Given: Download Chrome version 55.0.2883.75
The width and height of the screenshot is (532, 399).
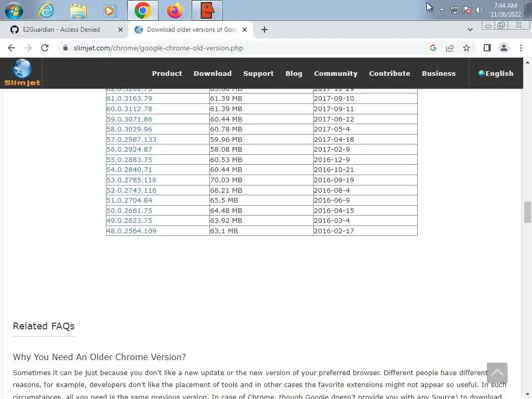Looking at the screenshot, I should click(x=129, y=159).
